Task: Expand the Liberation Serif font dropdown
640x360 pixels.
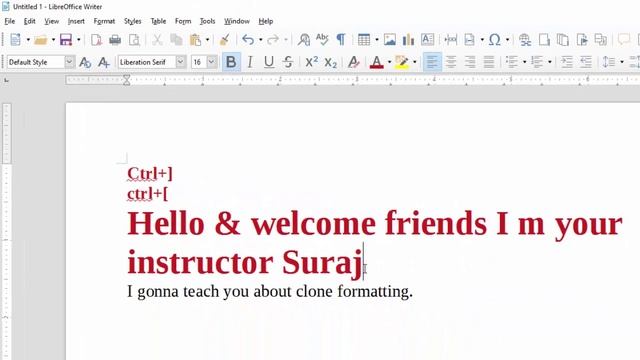Action: [x=180, y=62]
